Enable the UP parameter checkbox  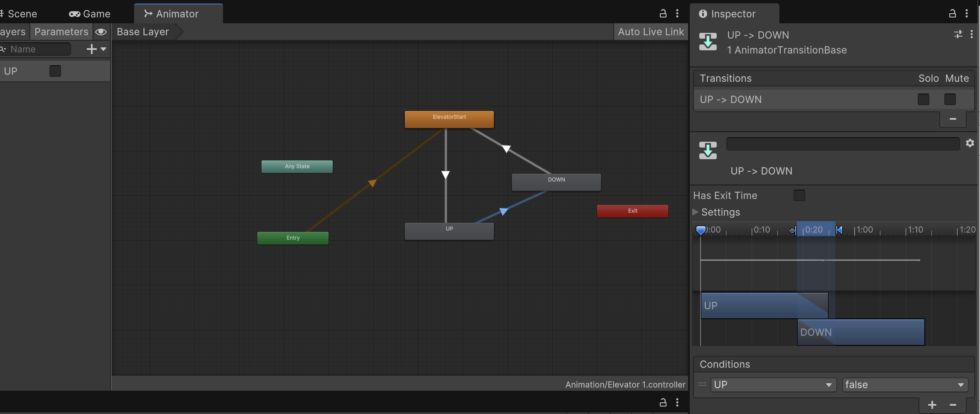(55, 71)
